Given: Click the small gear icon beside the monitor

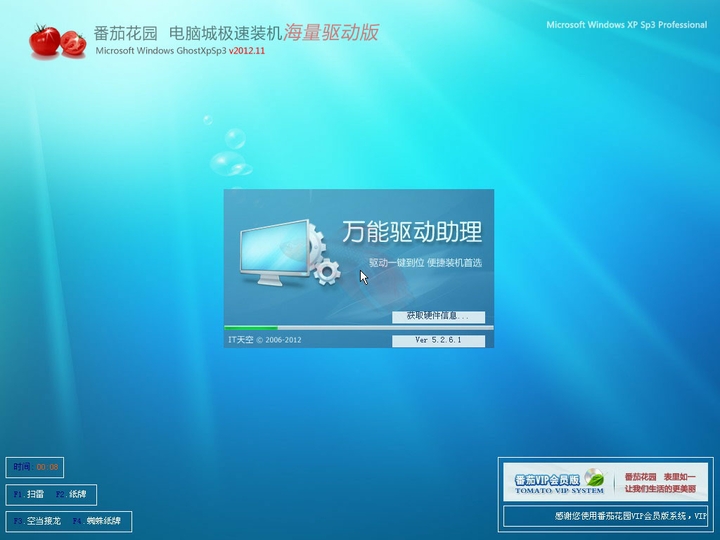Looking at the screenshot, I should 327,272.
